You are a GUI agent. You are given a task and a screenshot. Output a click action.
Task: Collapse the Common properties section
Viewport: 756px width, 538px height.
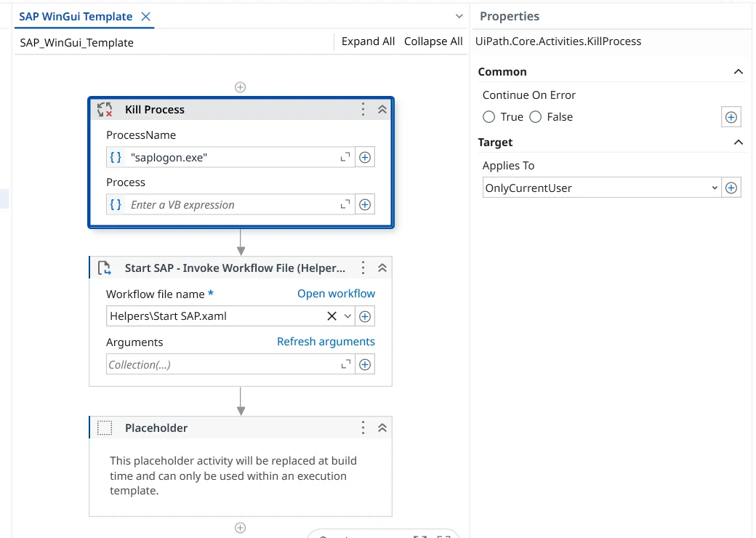[x=738, y=72]
